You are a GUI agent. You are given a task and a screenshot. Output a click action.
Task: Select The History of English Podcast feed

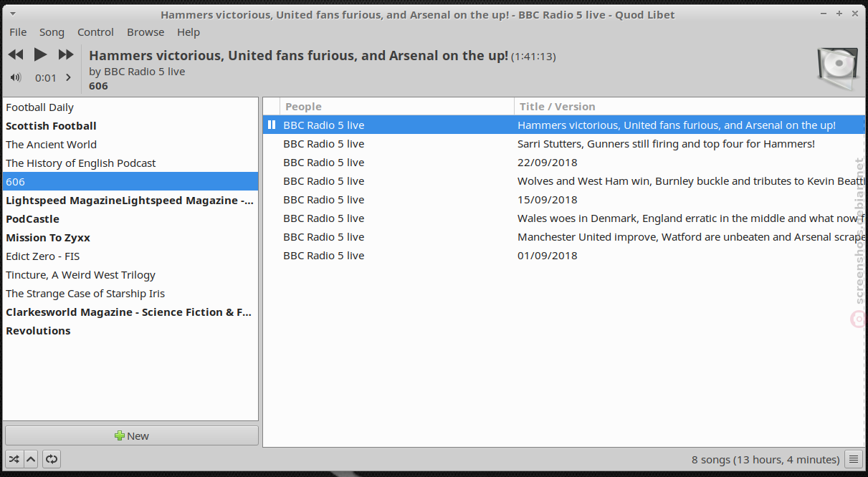[x=130, y=163]
